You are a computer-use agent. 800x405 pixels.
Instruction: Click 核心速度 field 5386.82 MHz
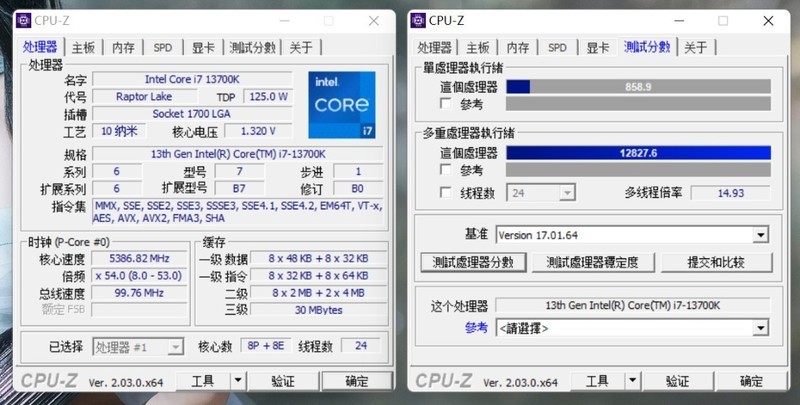[x=139, y=258]
